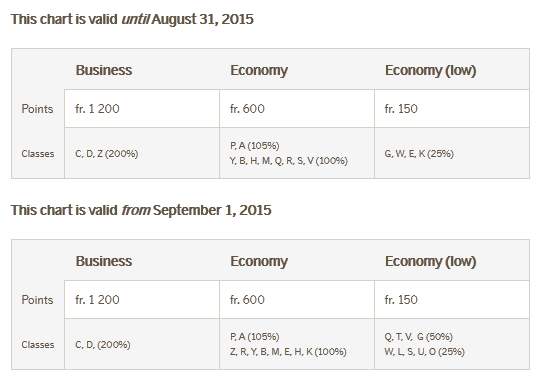Click the 'Q, T, V, G (50%)' line

[x=418, y=337]
